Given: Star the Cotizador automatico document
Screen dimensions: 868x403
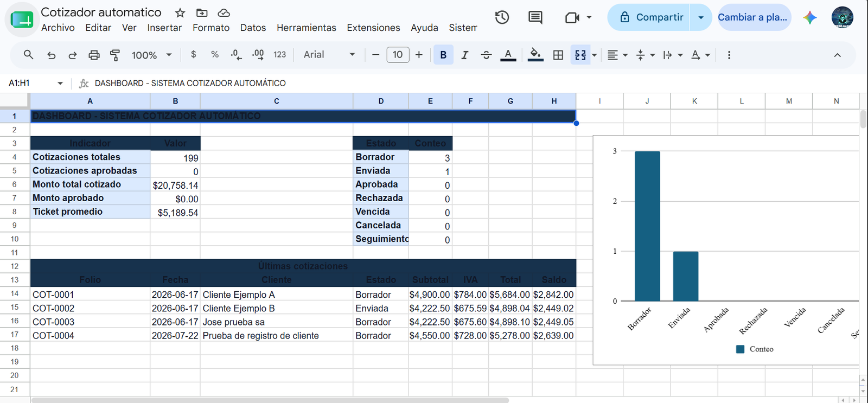Looking at the screenshot, I should (x=180, y=12).
